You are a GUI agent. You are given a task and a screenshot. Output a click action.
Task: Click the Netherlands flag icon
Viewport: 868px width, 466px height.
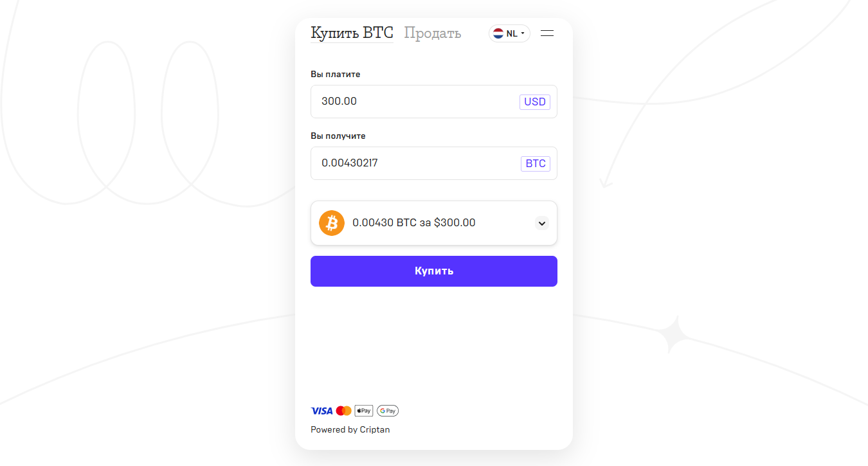498,33
